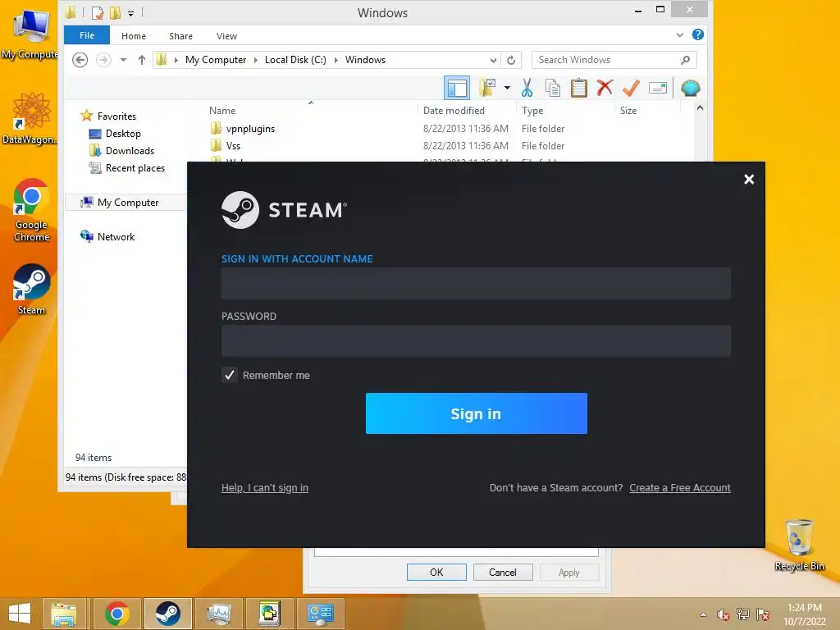Image resolution: width=840 pixels, height=630 pixels.
Task: Refresh the Windows folder view
Action: click(511, 60)
